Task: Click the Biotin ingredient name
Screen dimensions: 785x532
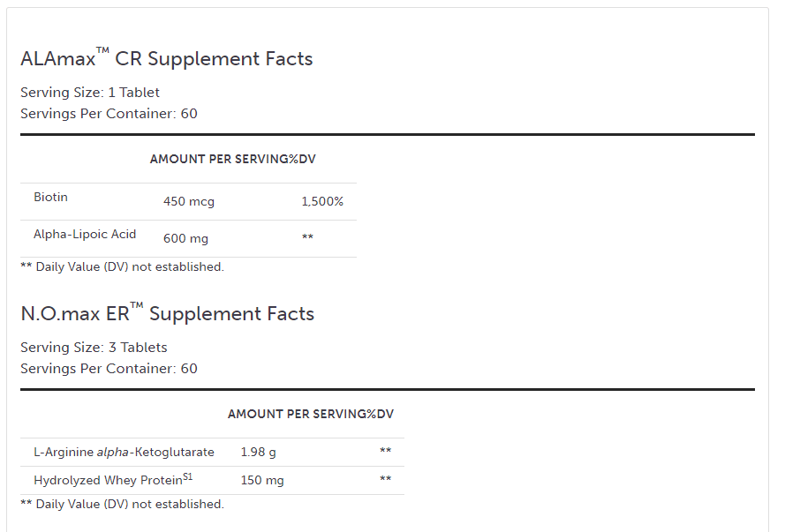Action: click(x=50, y=197)
